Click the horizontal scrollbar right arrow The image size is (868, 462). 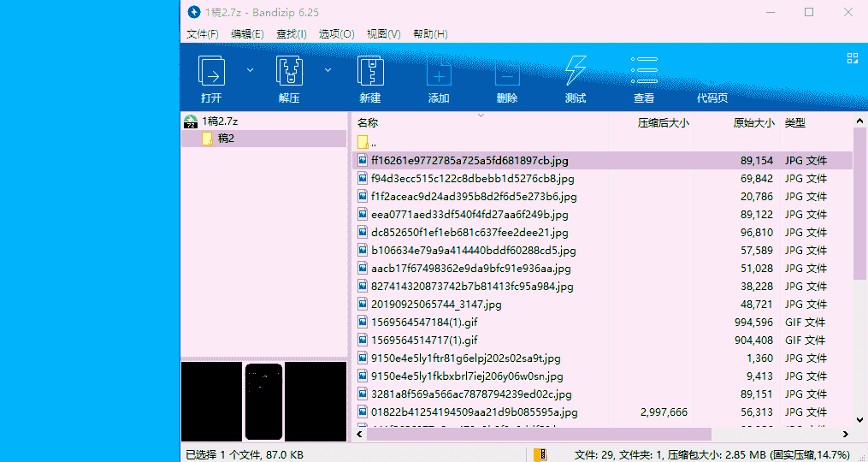[x=845, y=434]
